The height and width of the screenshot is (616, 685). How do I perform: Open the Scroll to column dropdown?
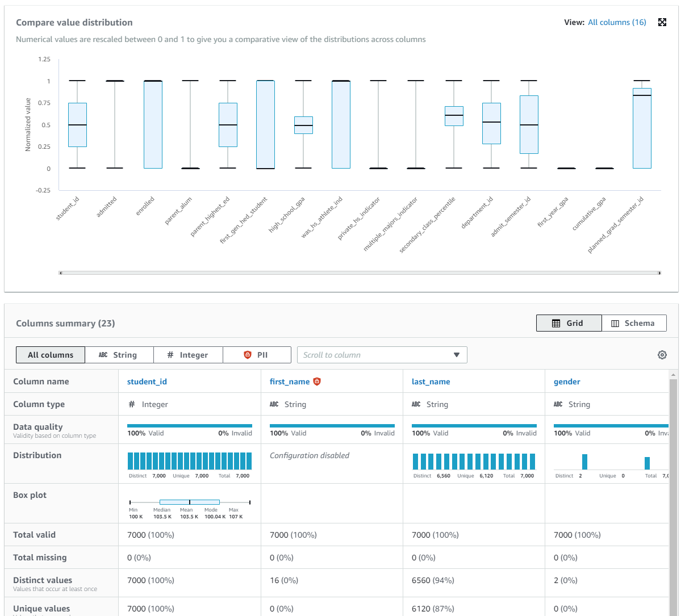tap(382, 355)
